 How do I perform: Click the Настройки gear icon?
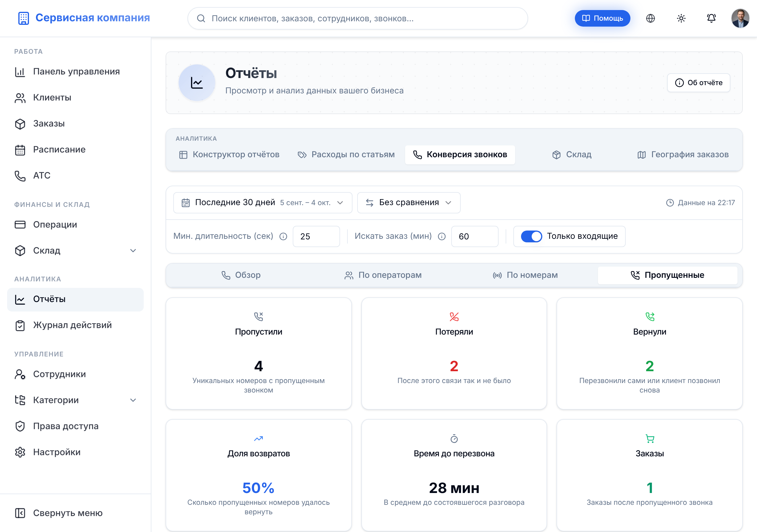20,452
